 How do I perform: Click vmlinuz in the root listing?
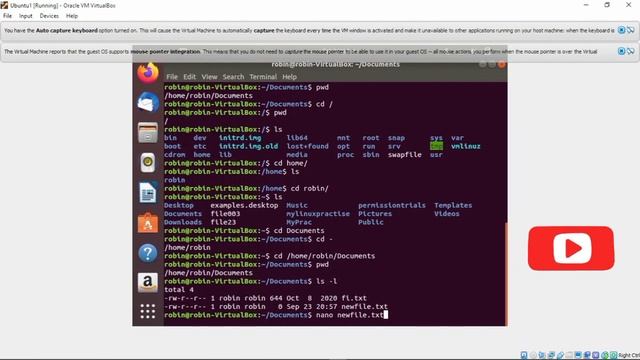coord(466,146)
